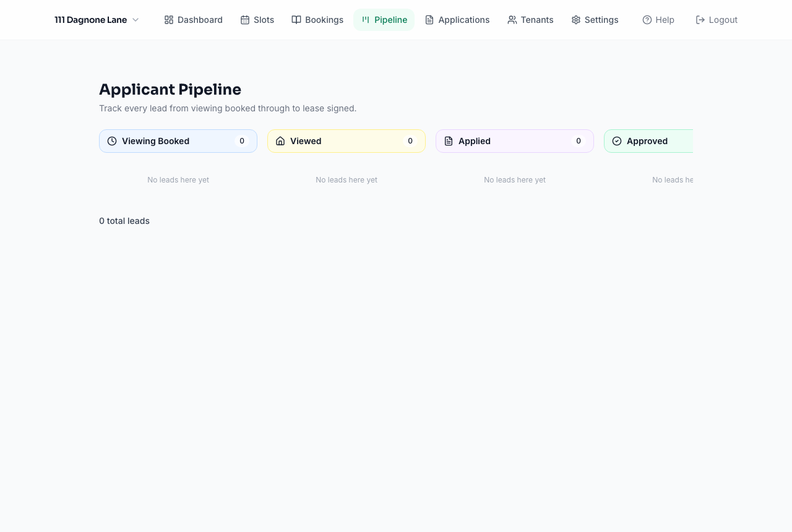Navigate to Bookings

coord(317,20)
